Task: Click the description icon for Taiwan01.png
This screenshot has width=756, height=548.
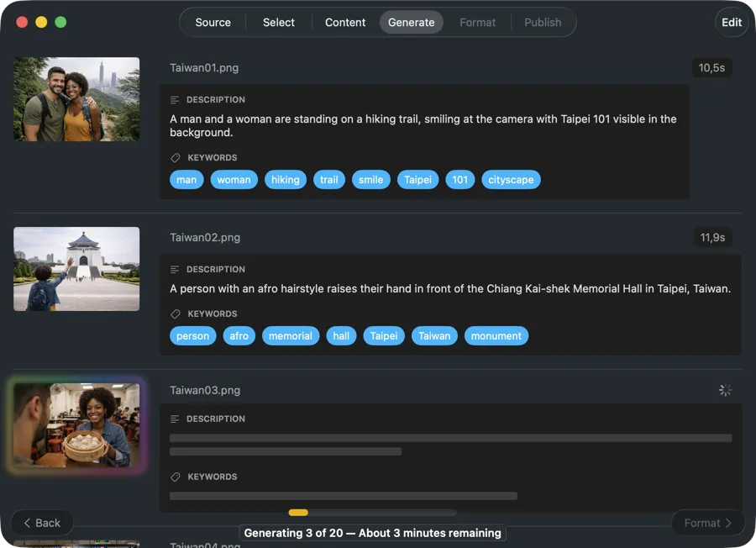Action: tap(175, 100)
